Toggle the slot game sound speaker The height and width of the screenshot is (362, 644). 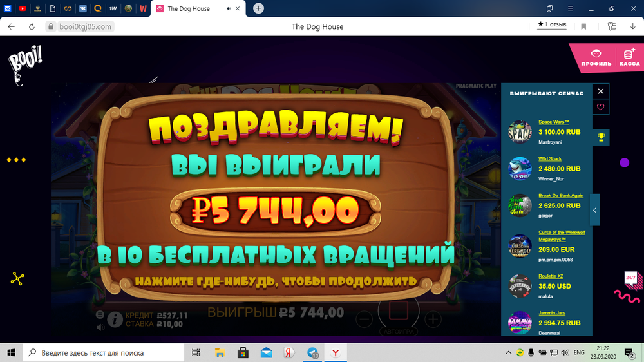(x=100, y=327)
